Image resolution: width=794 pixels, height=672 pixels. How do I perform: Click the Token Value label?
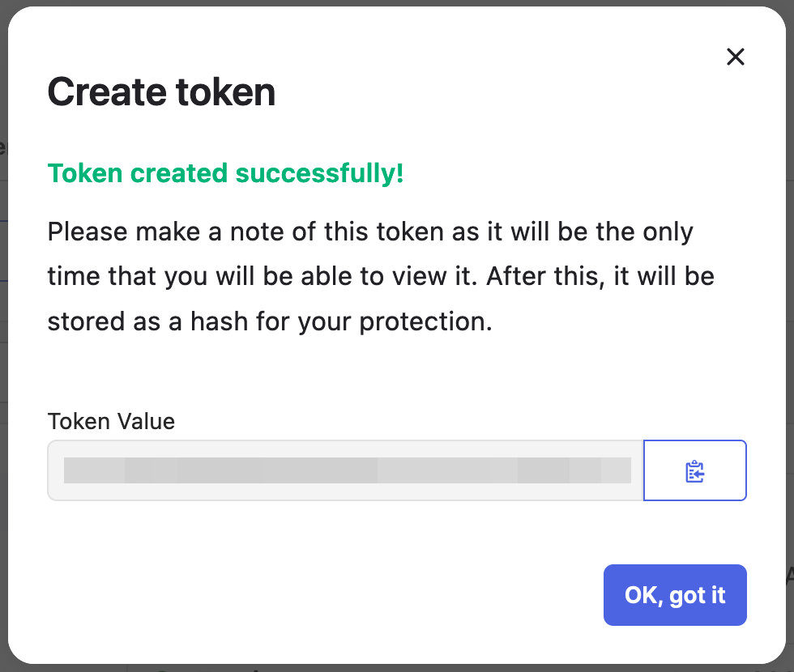(x=111, y=421)
